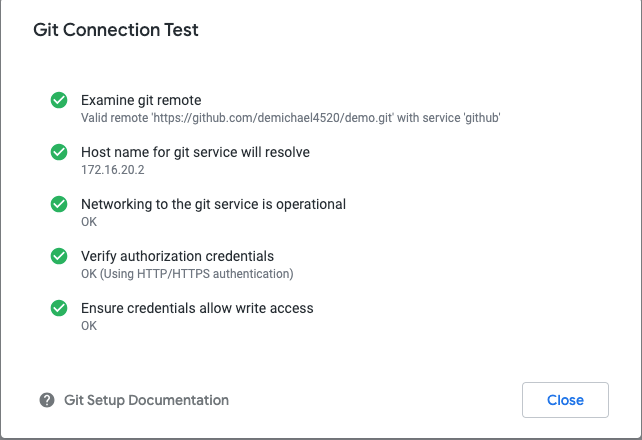This screenshot has height=440, width=642.
Task: Click the Examine git remote heading
Action: tap(141, 100)
